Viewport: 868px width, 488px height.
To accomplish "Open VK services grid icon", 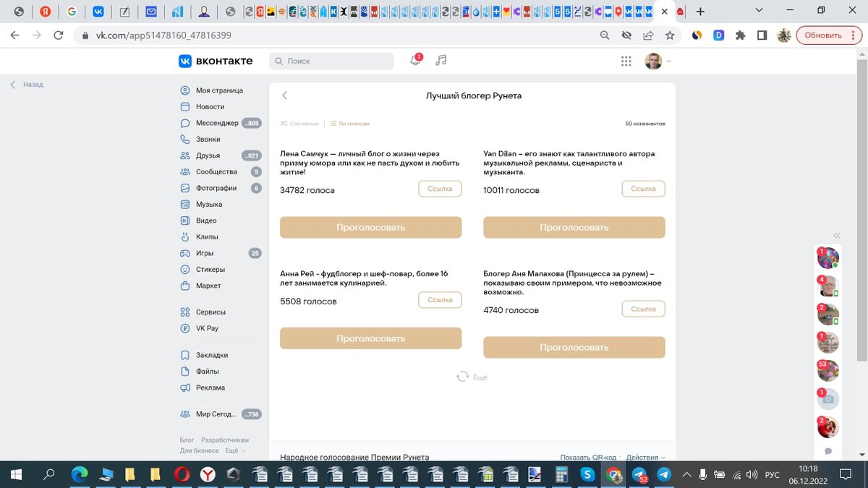I will coord(626,61).
